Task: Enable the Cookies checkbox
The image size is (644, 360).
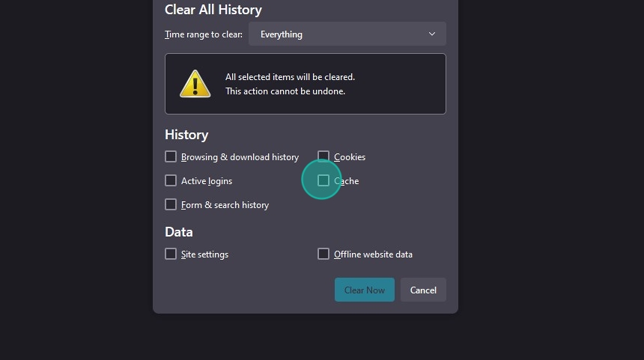Action: click(x=323, y=156)
